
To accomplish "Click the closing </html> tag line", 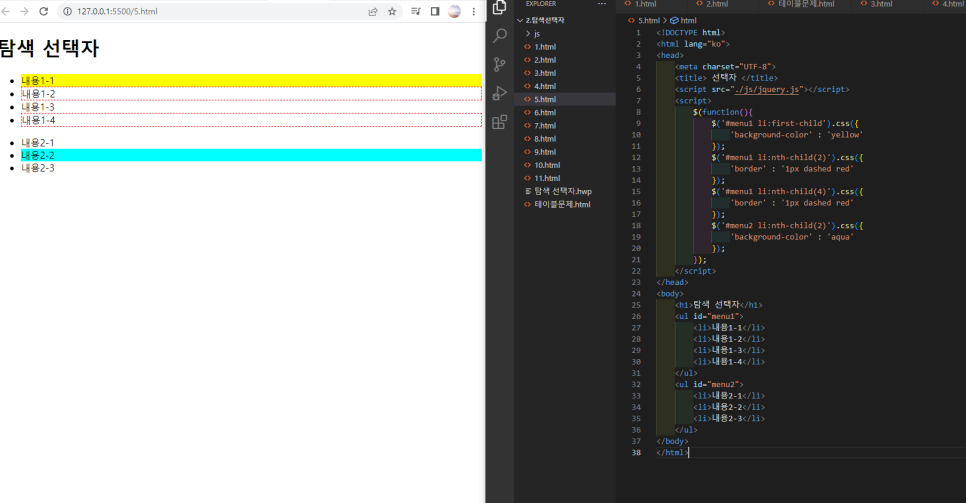I will (x=672, y=452).
